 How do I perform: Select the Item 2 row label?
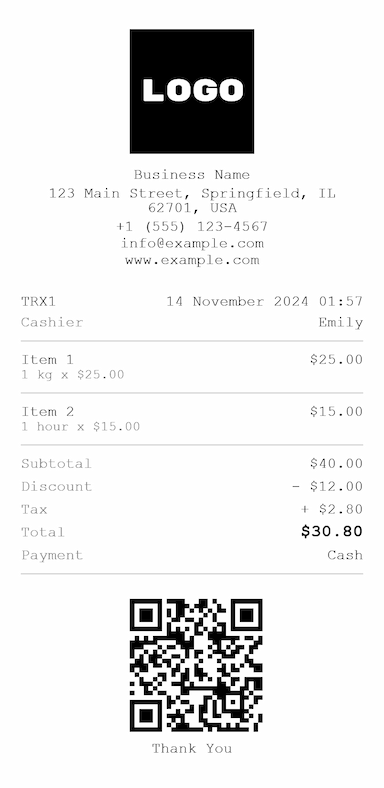tap(47, 412)
